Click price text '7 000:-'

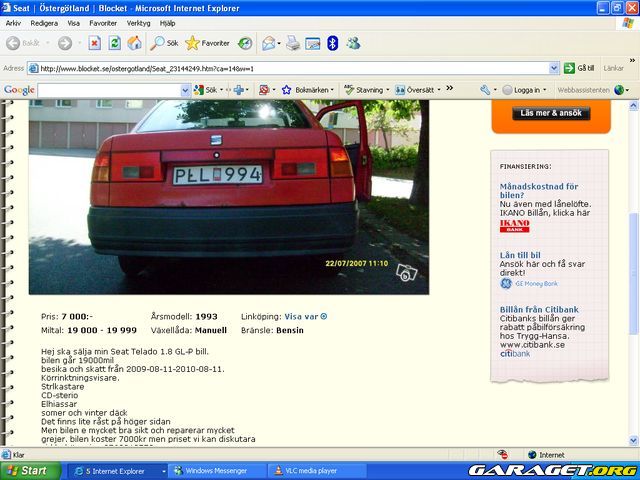77,316
